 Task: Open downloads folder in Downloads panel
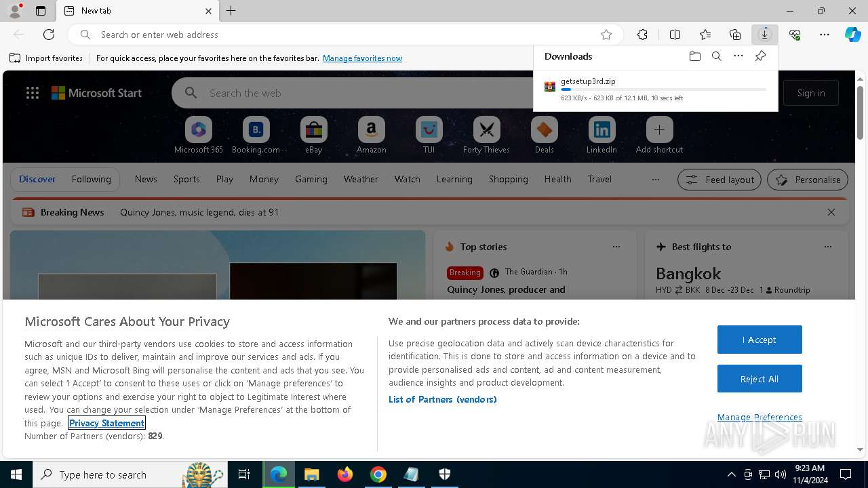pyautogui.click(x=694, y=56)
